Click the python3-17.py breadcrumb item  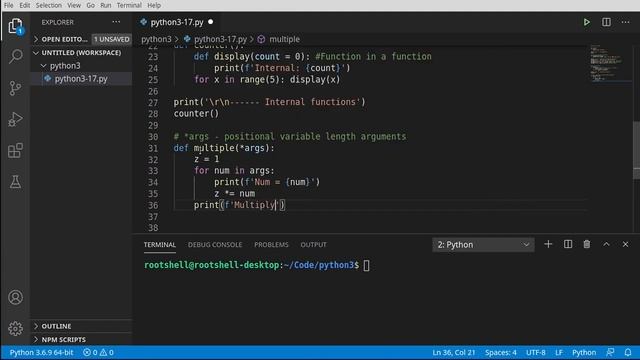click(x=220, y=39)
